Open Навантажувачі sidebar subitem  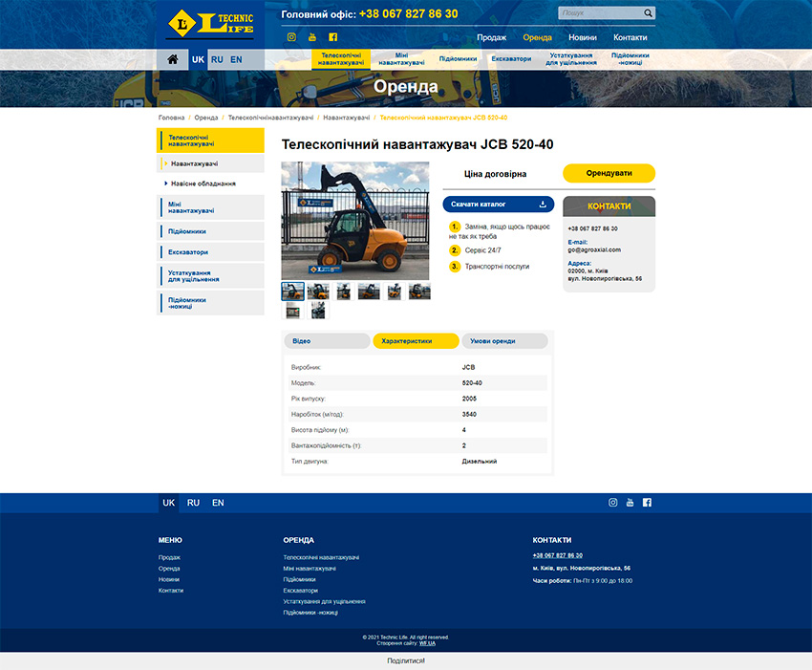pos(210,163)
